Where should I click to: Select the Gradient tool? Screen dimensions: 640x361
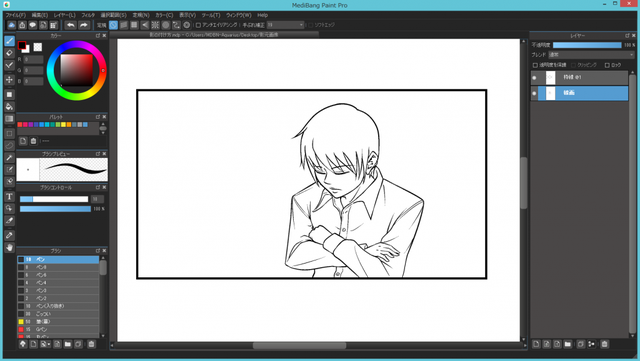click(9, 119)
